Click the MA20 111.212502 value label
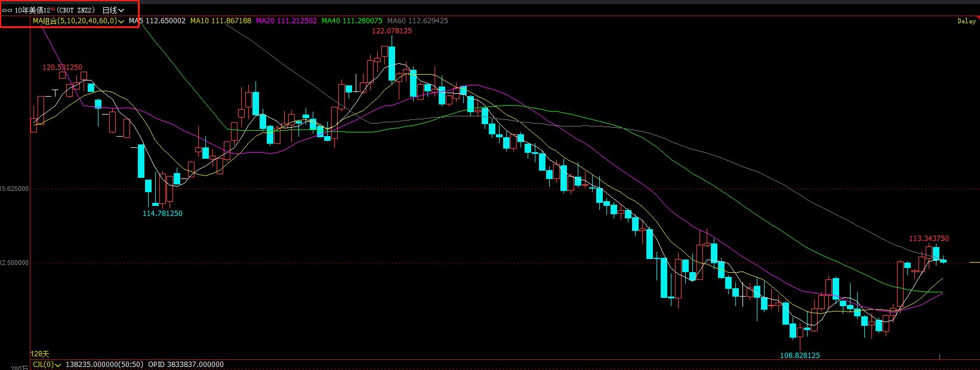Viewport: 980px width, 370px height. click(286, 21)
